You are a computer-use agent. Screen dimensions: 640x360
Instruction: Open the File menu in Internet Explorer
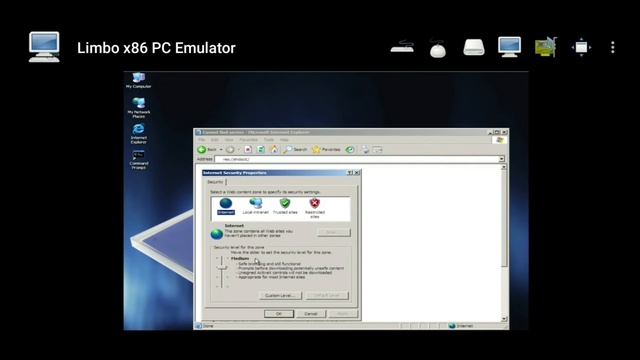click(202, 140)
